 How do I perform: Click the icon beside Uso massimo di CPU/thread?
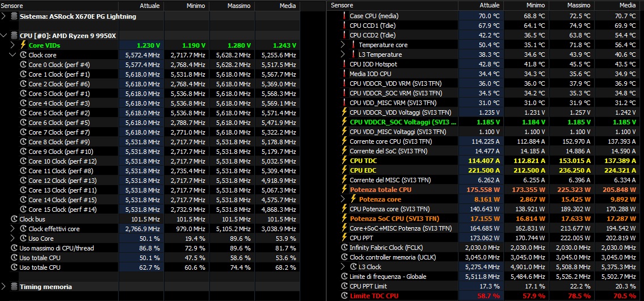coord(14,248)
